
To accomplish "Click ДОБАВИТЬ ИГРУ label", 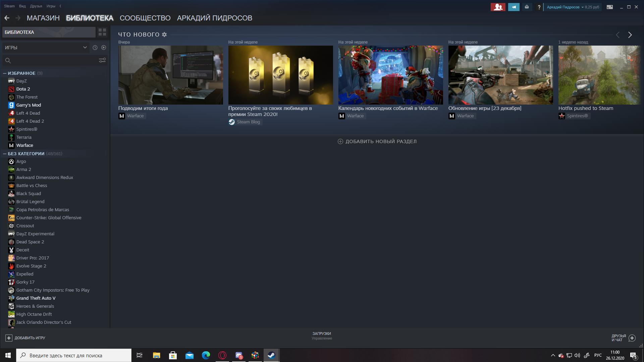I will tap(30, 338).
